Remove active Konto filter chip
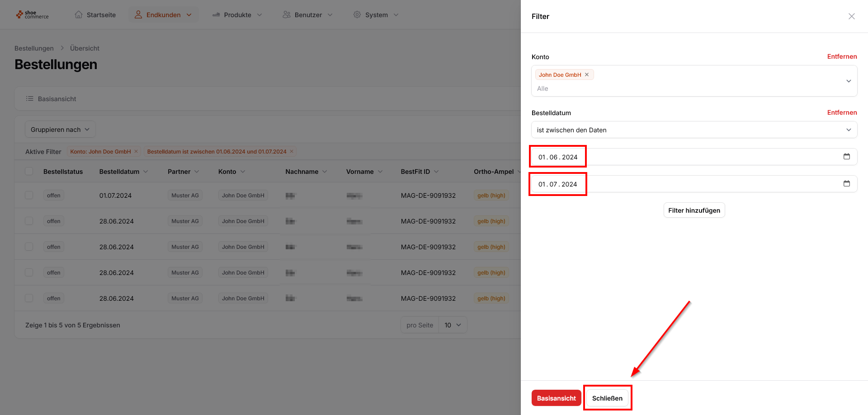The image size is (868, 415). pos(136,152)
